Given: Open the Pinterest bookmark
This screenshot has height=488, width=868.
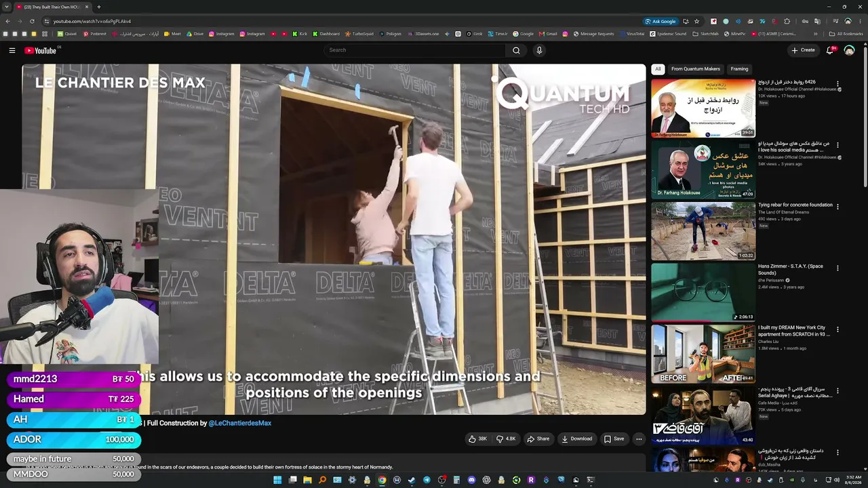Looking at the screenshot, I should (x=95, y=34).
